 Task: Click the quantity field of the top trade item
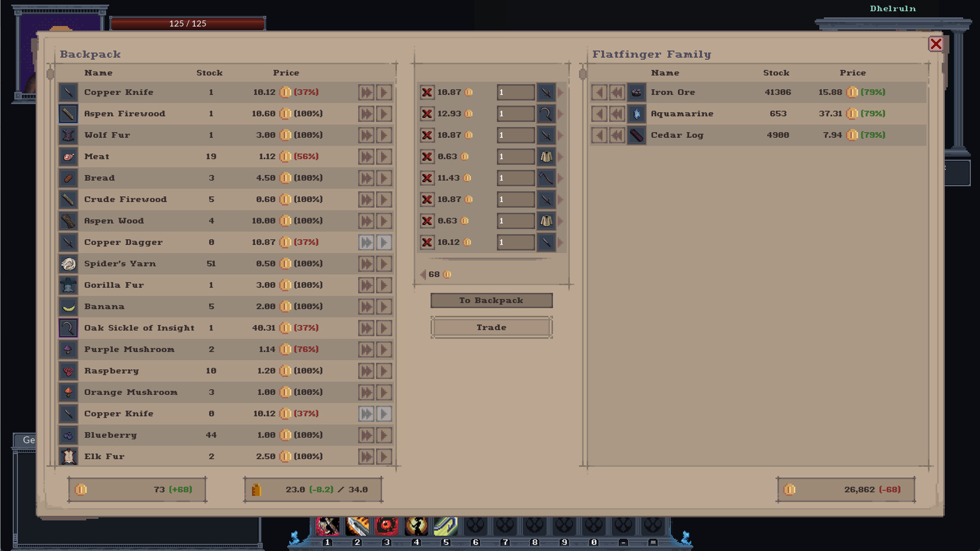pos(515,92)
